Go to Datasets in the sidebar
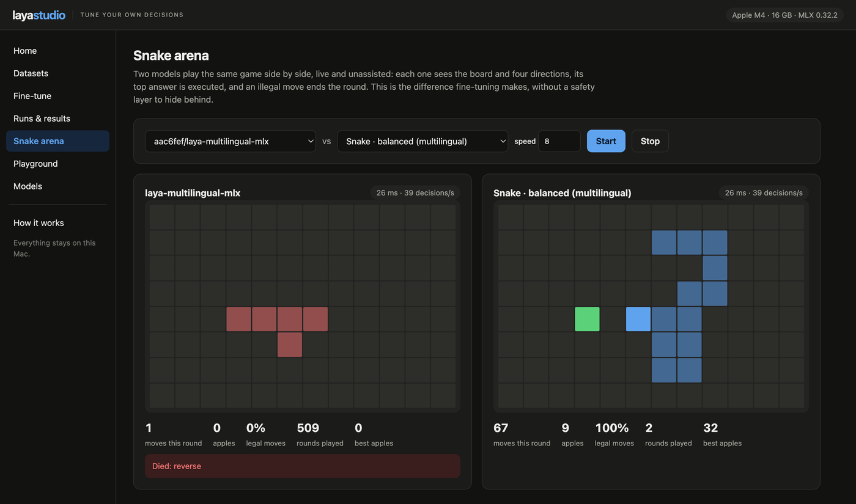856x504 pixels. coord(57,73)
